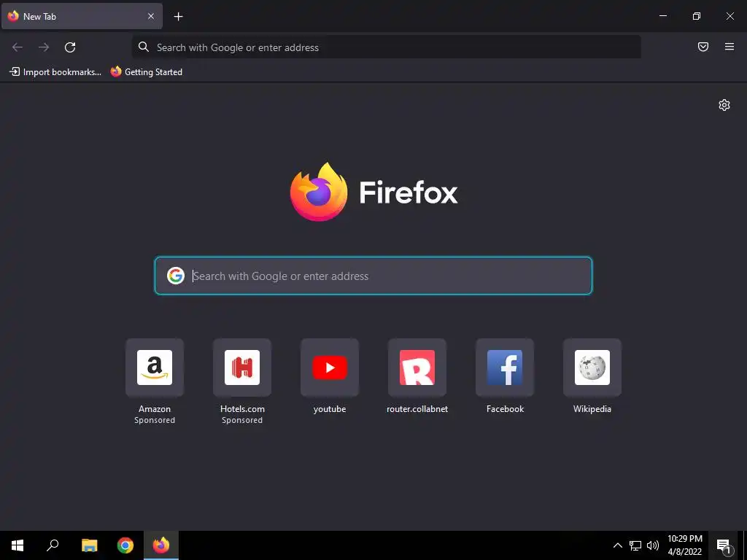
Task: Close the Firefox window
Action: tap(729, 16)
